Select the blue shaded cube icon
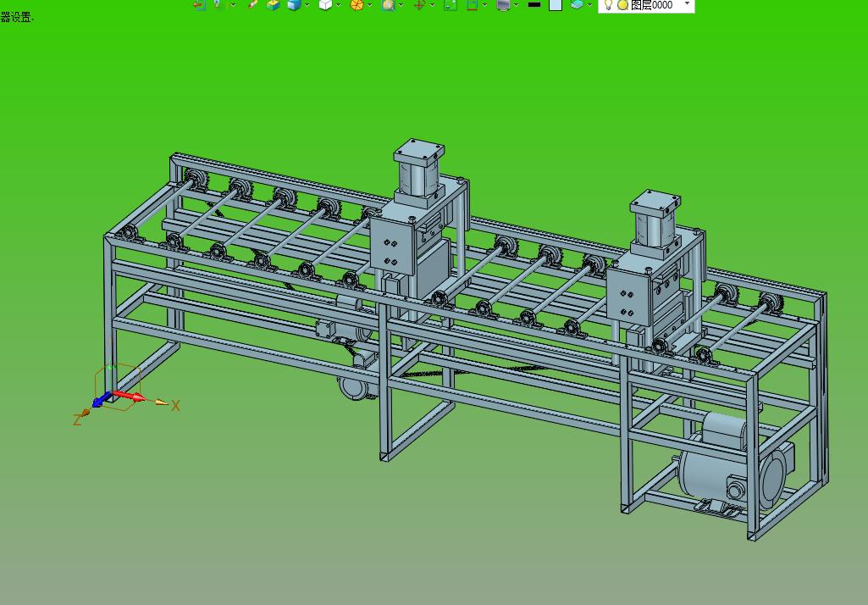The height and width of the screenshot is (605, 868). (x=293, y=4)
